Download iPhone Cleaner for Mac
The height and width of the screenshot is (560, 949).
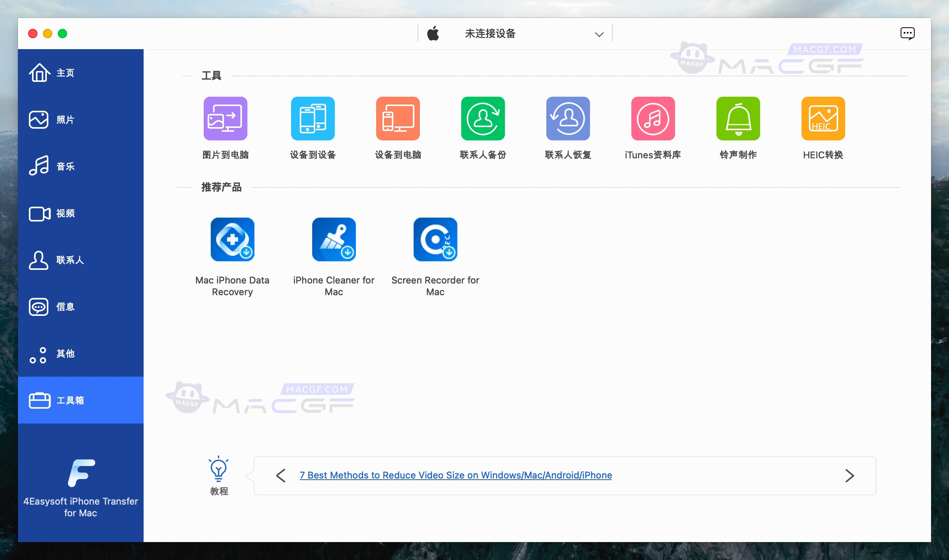pyautogui.click(x=333, y=239)
